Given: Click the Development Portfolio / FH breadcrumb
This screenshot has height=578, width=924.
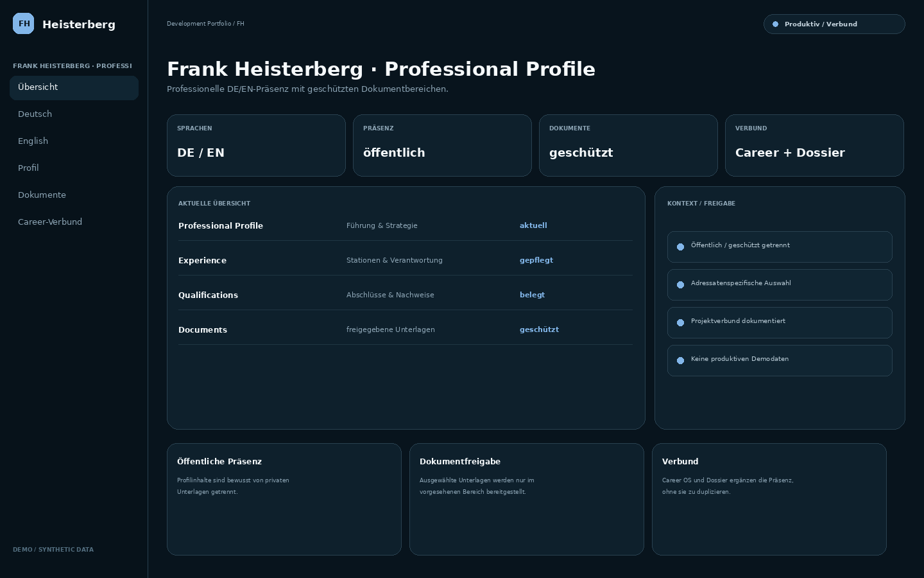Looking at the screenshot, I should (x=205, y=24).
